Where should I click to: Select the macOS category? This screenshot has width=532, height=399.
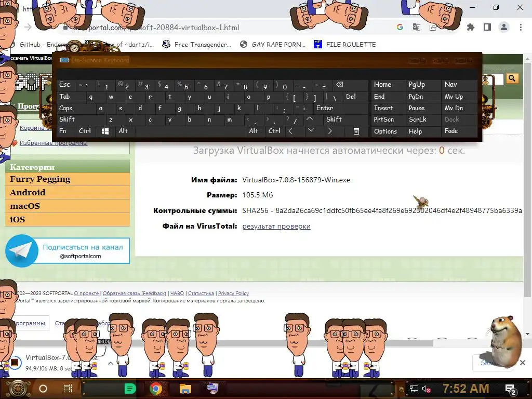click(x=68, y=206)
